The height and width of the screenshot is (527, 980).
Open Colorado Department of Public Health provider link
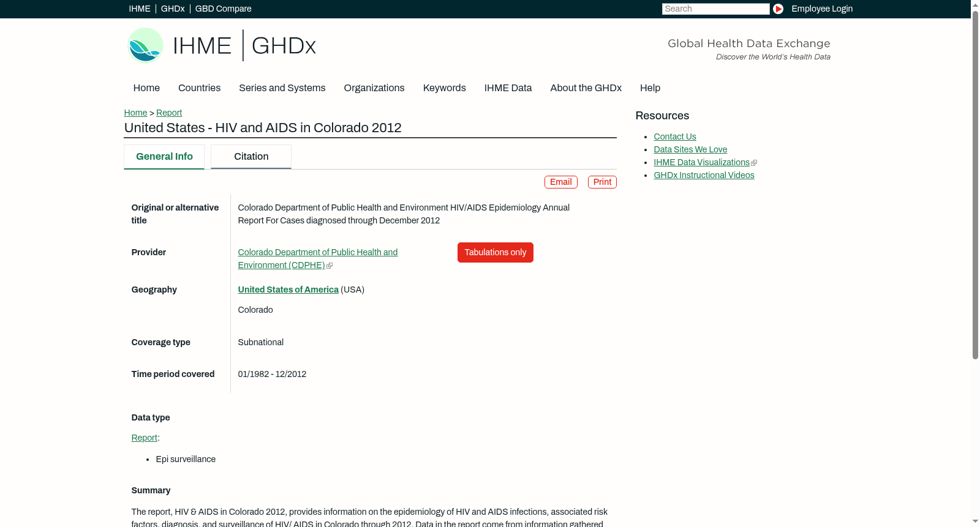pyautogui.click(x=317, y=258)
